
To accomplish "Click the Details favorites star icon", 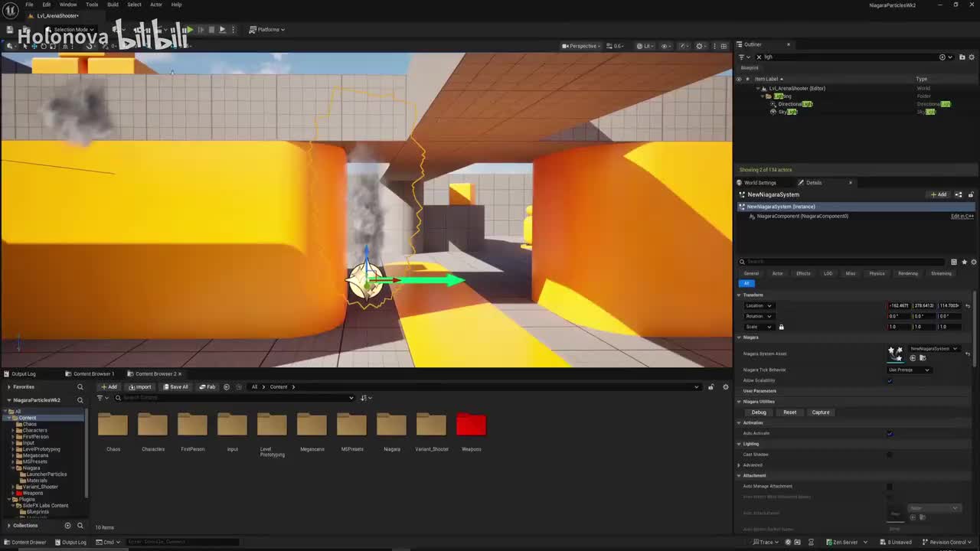I will pos(964,262).
